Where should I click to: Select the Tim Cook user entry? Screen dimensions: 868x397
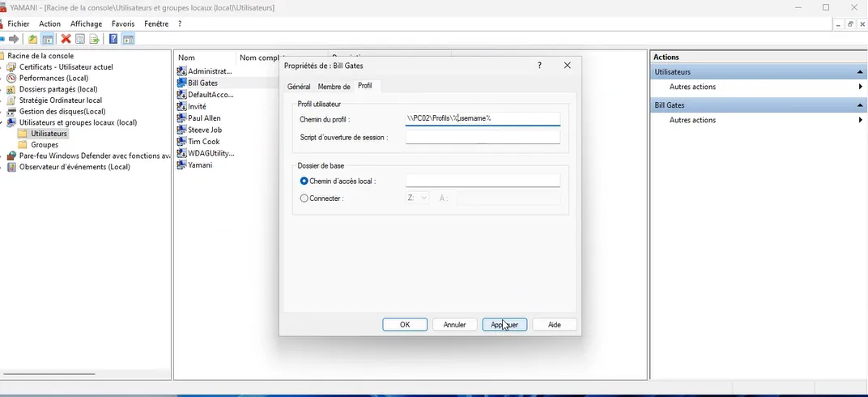tap(203, 142)
